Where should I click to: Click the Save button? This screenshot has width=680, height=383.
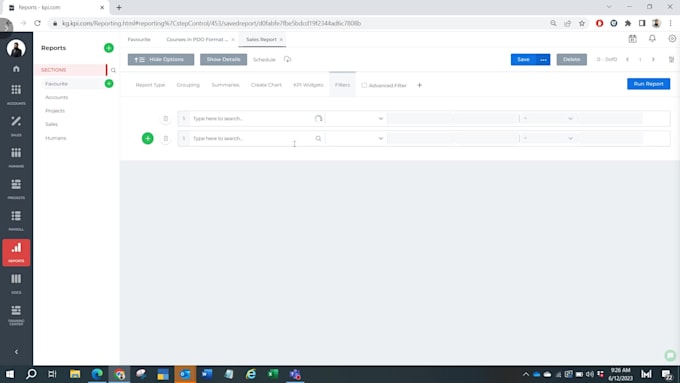point(523,59)
